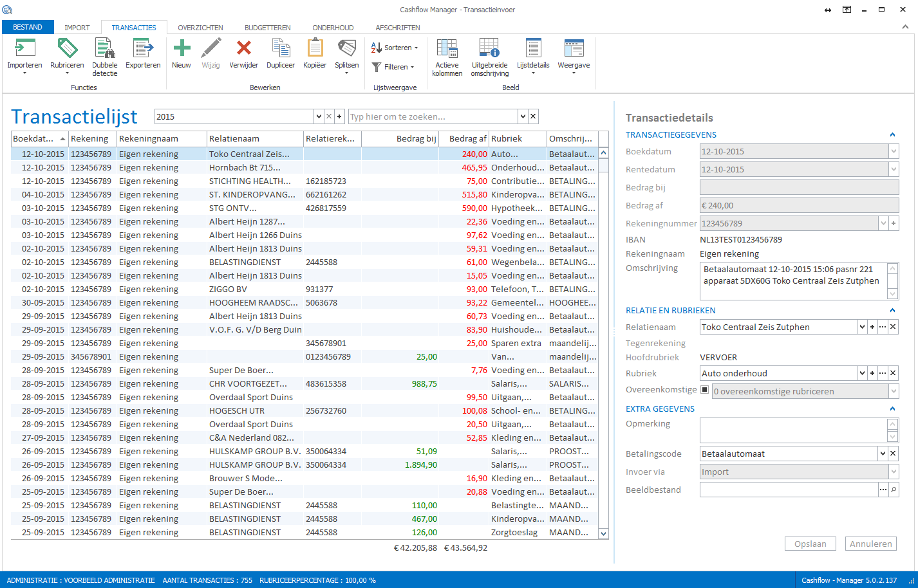This screenshot has width=918, height=588.
Task: Open the ONDERHOUD tab
Action: tap(333, 28)
